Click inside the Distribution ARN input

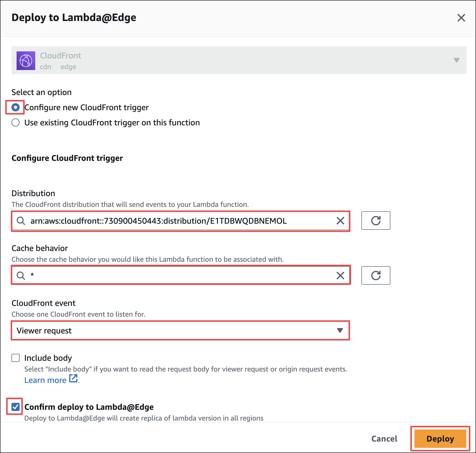(169, 221)
